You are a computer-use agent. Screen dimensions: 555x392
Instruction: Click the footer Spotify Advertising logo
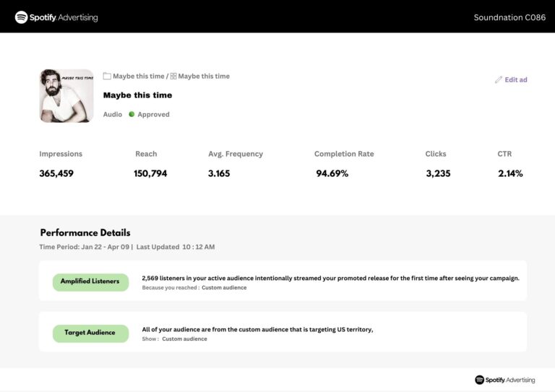(x=504, y=380)
